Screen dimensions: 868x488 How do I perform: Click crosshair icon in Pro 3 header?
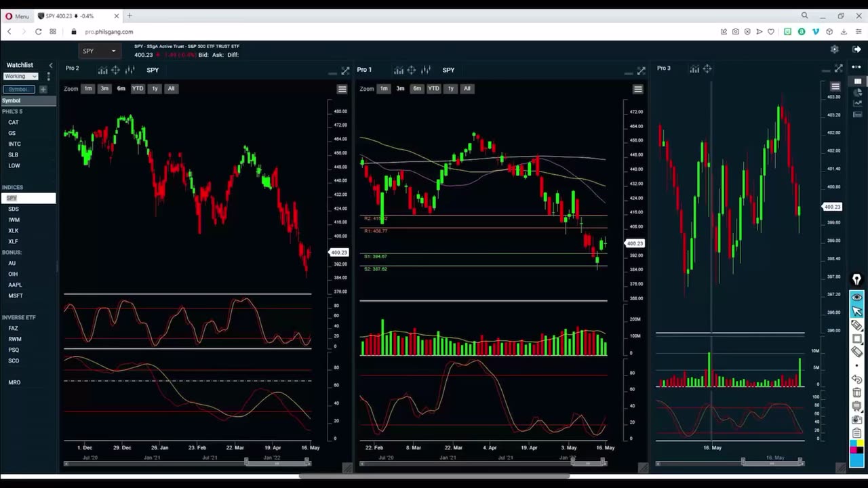(x=707, y=68)
